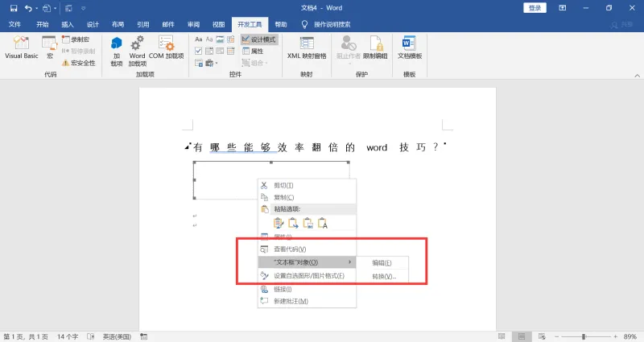Click spelling proofing icon in status bar
Screen dimensions: 644x342
click(x=91, y=336)
